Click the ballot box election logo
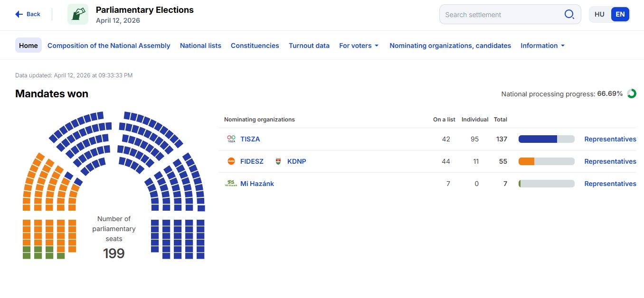644x298 pixels. [78, 14]
